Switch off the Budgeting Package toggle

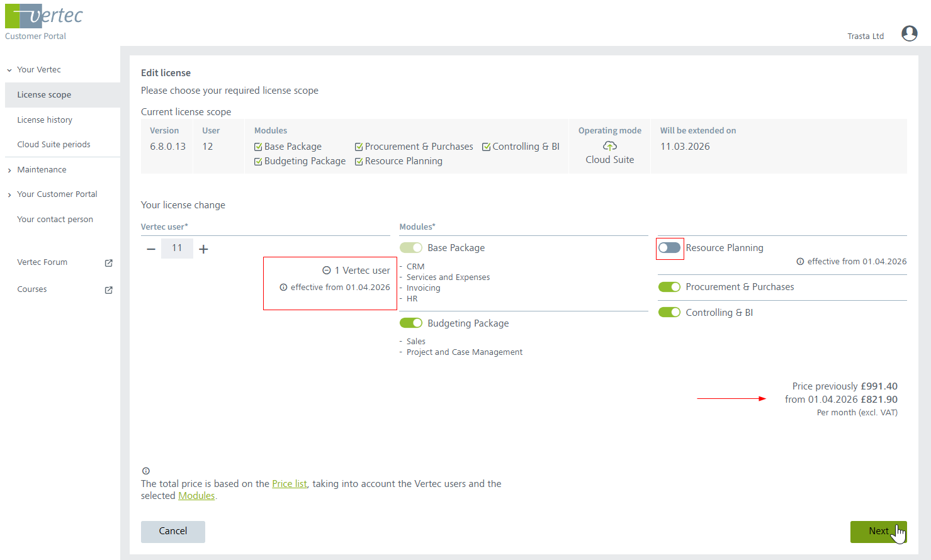click(x=411, y=323)
